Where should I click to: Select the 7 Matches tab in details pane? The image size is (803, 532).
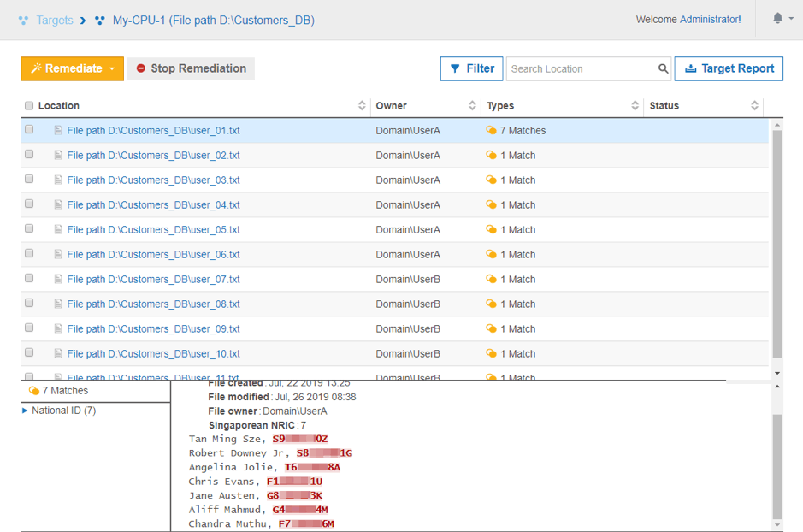coord(60,391)
